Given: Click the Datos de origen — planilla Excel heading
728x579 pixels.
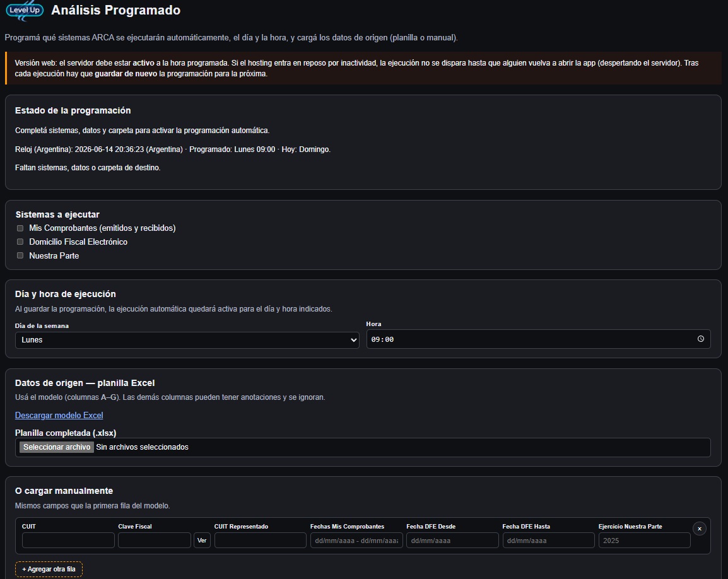Looking at the screenshot, I should pyautogui.click(x=85, y=383).
